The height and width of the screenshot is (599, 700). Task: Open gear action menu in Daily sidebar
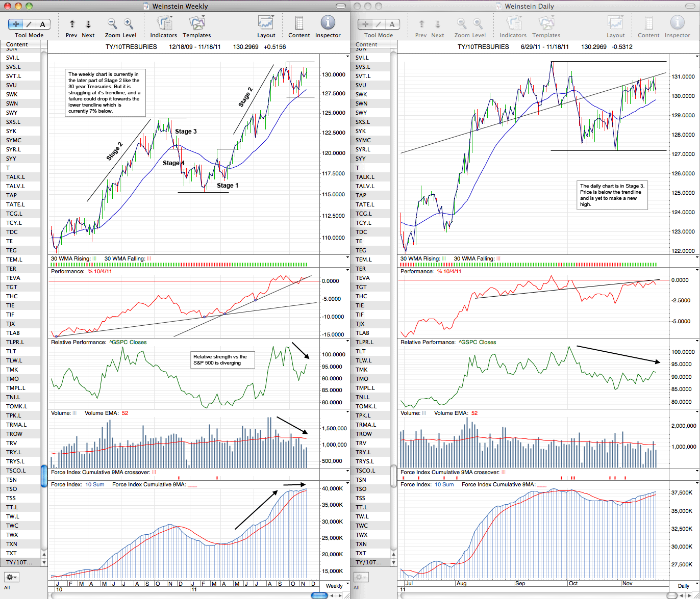361,577
